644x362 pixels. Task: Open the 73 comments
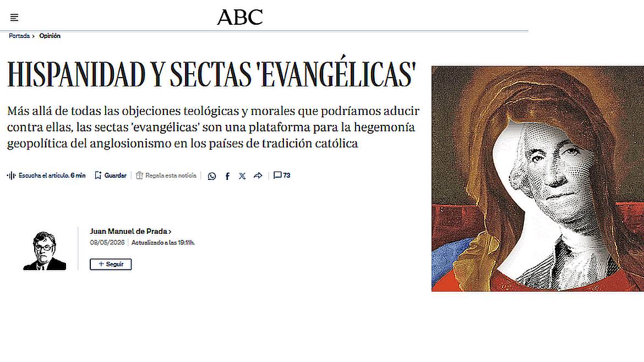[x=282, y=175]
